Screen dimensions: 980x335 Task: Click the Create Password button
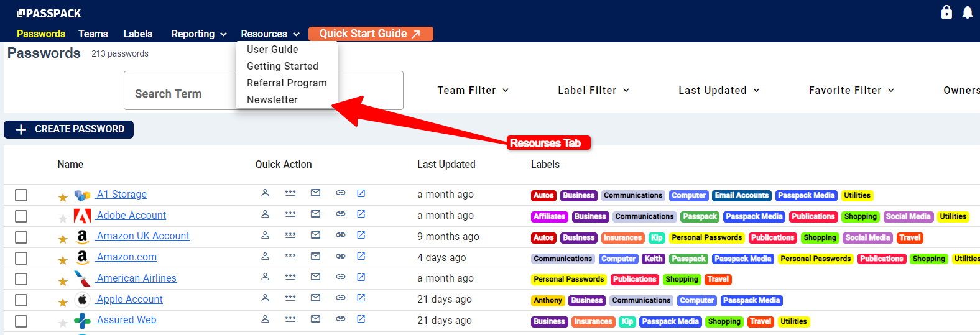[68, 129]
